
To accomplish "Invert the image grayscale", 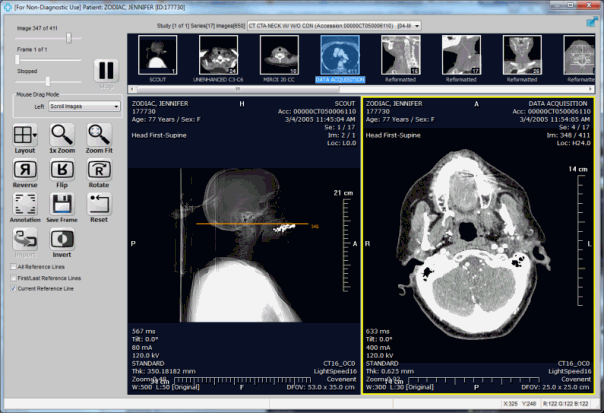I will click(x=62, y=239).
